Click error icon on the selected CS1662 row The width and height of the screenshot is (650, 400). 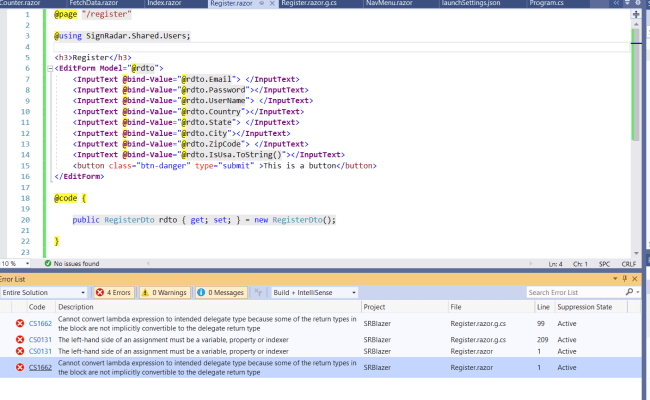(x=19, y=368)
